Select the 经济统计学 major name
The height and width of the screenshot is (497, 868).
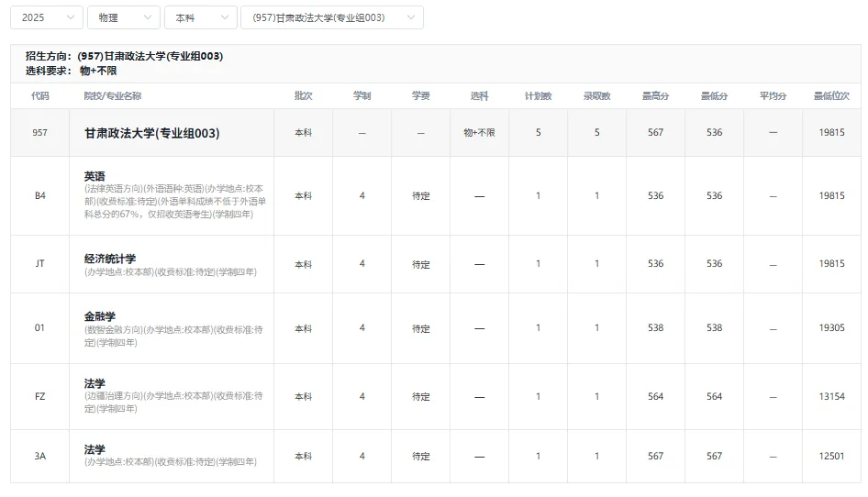(x=109, y=259)
